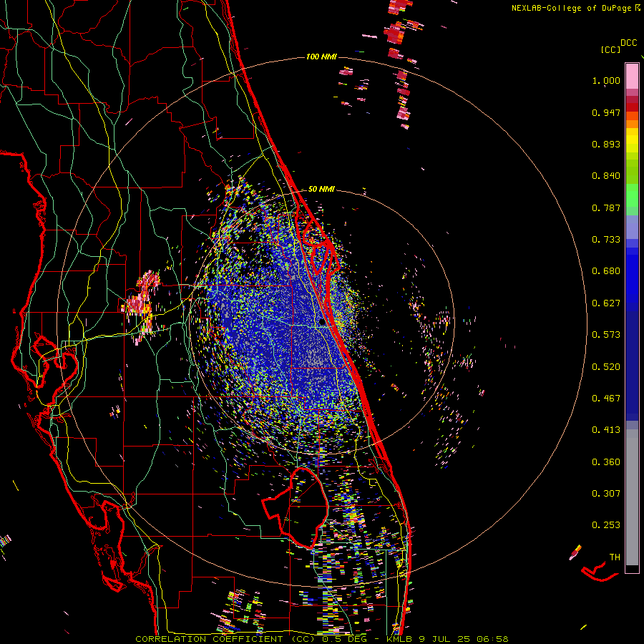Select the 0.787 scale value

[x=606, y=208]
